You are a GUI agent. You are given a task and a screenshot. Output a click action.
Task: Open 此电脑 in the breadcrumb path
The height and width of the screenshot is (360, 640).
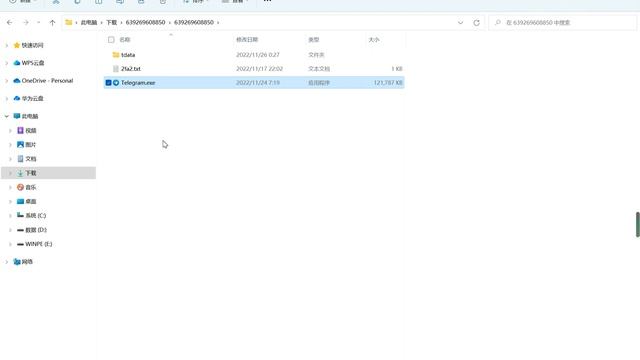[89, 22]
